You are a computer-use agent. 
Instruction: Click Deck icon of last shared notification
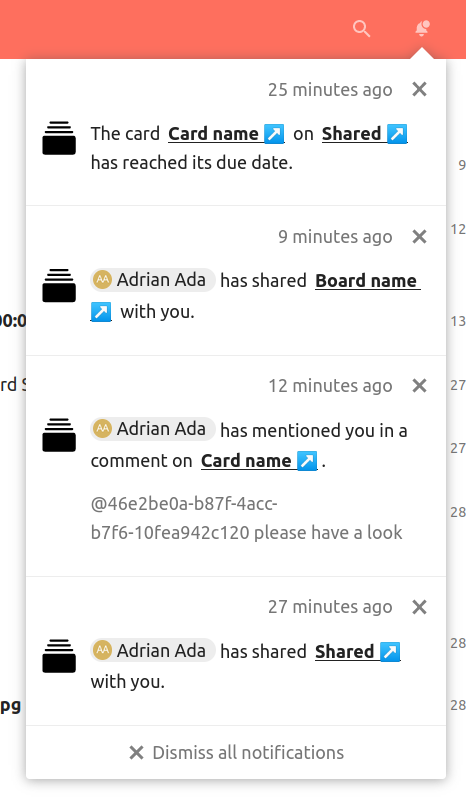59,656
